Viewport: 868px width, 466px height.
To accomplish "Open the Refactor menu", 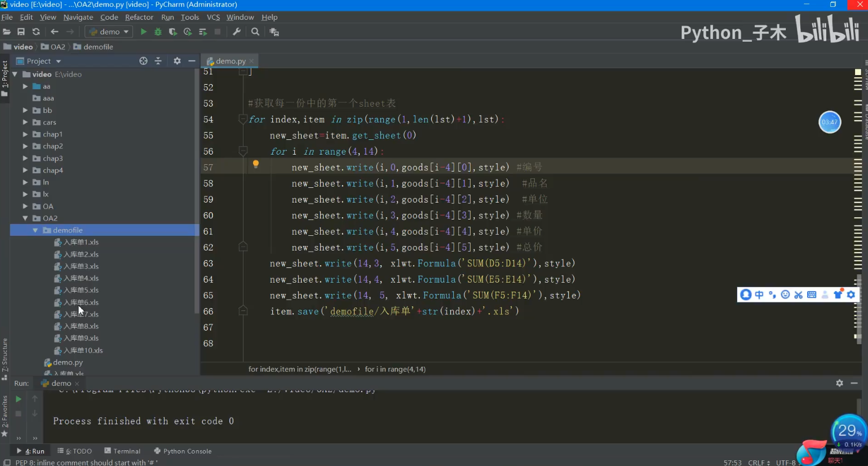I will tap(139, 17).
